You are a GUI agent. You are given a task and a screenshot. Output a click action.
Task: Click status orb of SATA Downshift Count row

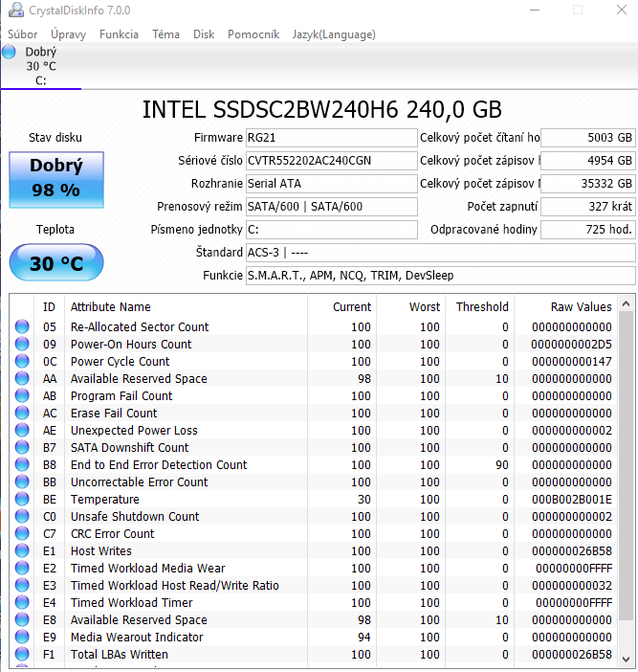22,447
